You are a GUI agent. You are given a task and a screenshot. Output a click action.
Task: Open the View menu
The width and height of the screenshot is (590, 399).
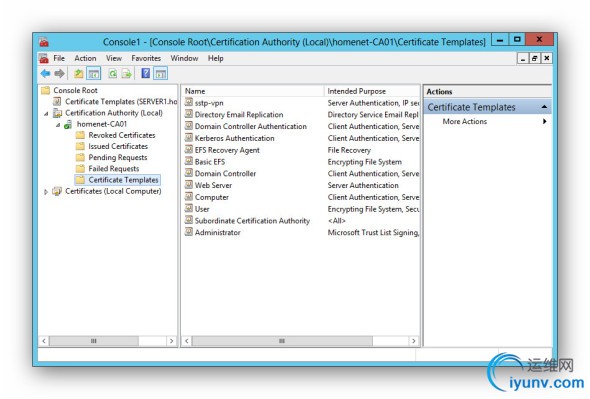pyautogui.click(x=114, y=58)
